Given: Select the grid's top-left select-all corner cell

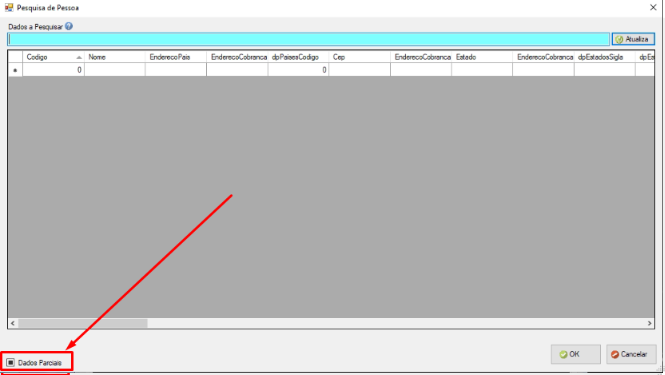Looking at the screenshot, I should pyautogui.click(x=15, y=57).
